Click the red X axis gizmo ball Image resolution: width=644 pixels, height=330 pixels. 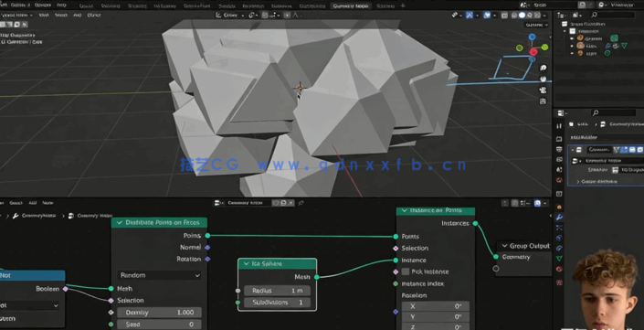click(x=533, y=52)
